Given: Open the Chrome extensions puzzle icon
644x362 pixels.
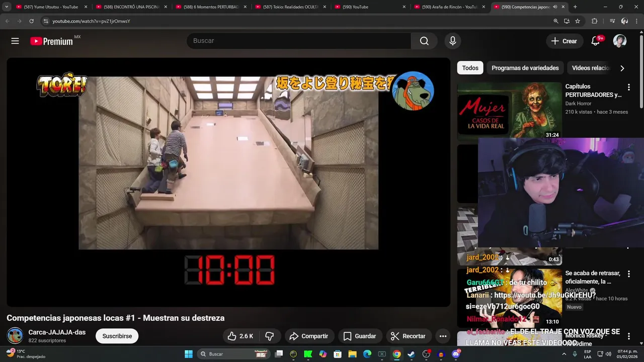Looking at the screenshot, I should pyautogui.click(x=594, y=21).
